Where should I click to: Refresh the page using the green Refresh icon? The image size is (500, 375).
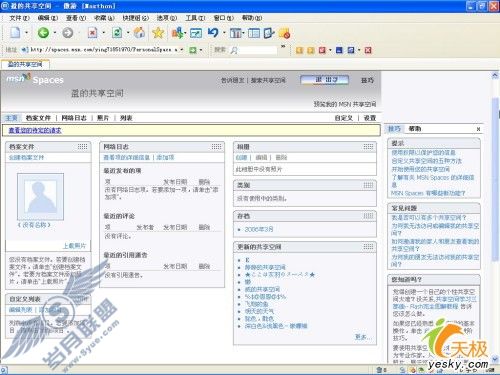pos(117,33)
